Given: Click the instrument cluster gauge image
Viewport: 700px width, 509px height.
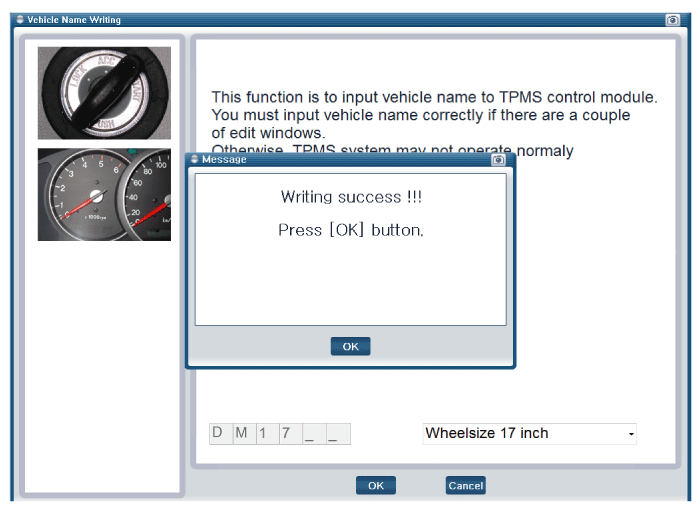Looking at the screenshot, I should coord(104,194).
